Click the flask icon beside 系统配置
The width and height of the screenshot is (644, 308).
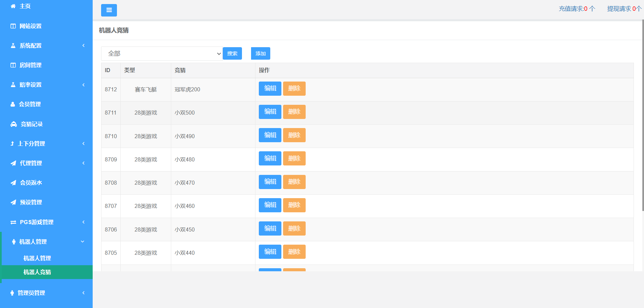click(x=13, y=45)
